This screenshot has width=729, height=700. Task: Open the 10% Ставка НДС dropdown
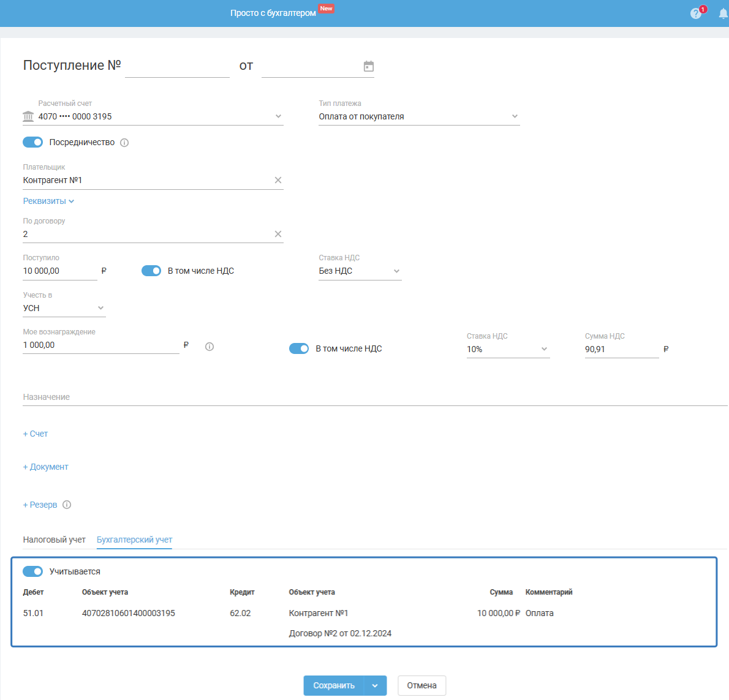[x=507, y=349]
